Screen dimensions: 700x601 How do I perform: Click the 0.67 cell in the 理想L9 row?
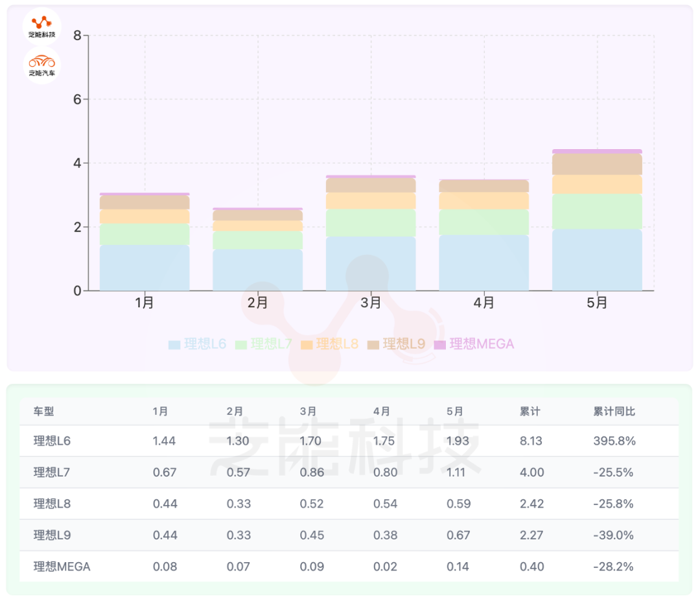pyautogui.click(x=458, y=535)
